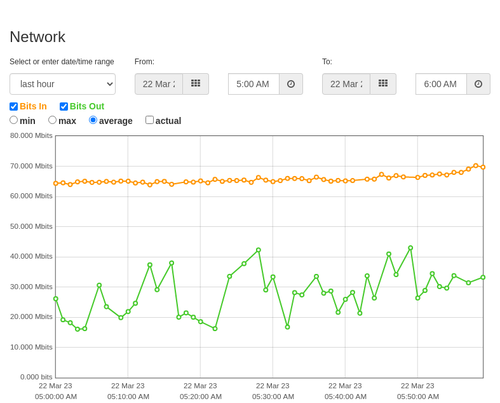Click the 'Select or enter date/time range' label
Image resolution: width=500 pixels, height=403 pixels.
point(62,62)
